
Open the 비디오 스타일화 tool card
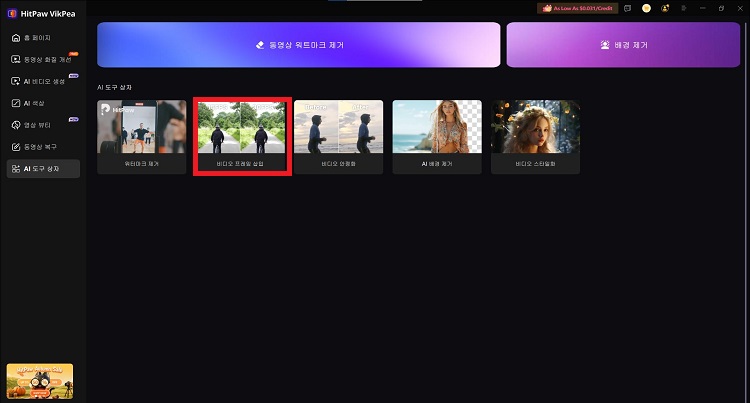[x=535, y=137]
